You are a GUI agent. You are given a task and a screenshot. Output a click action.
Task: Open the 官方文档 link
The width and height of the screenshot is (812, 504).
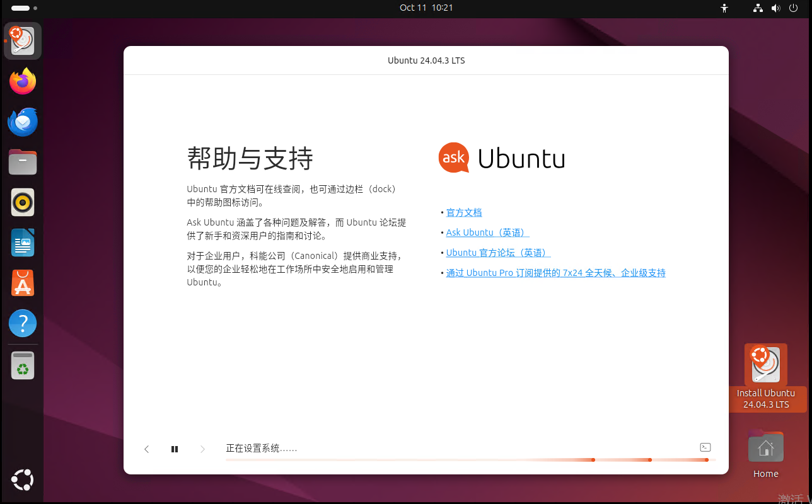click(463, 212)
